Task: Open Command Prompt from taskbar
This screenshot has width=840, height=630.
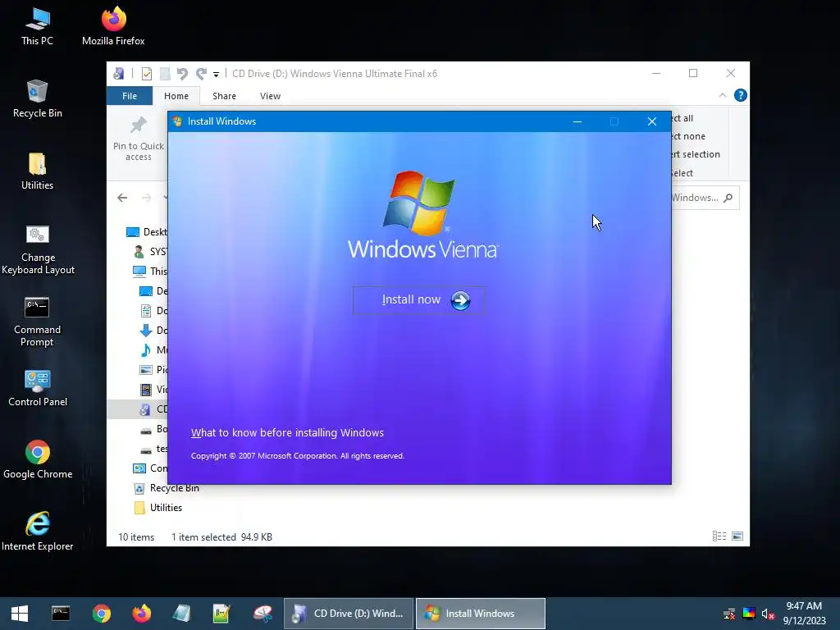Action: (x=61, y=614)
